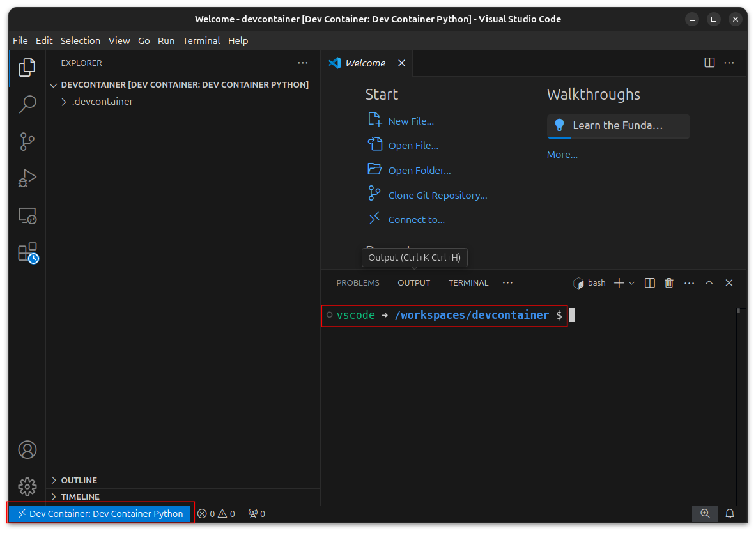Click the Open File icon under Start
This screenshot has width=756, height=533.
tap(374, 144)
